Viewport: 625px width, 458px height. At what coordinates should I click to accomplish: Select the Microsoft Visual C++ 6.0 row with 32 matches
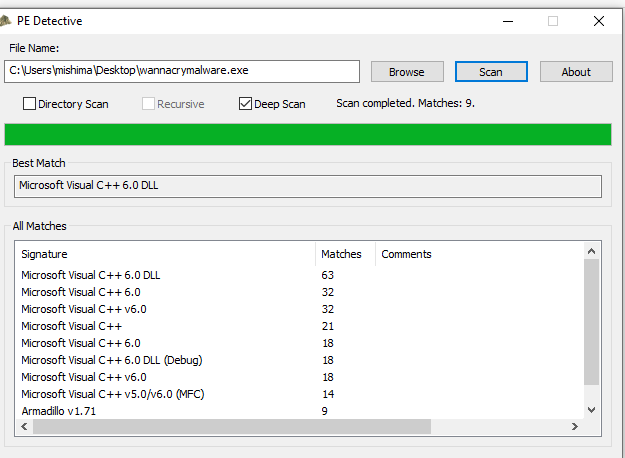[299, 292]
